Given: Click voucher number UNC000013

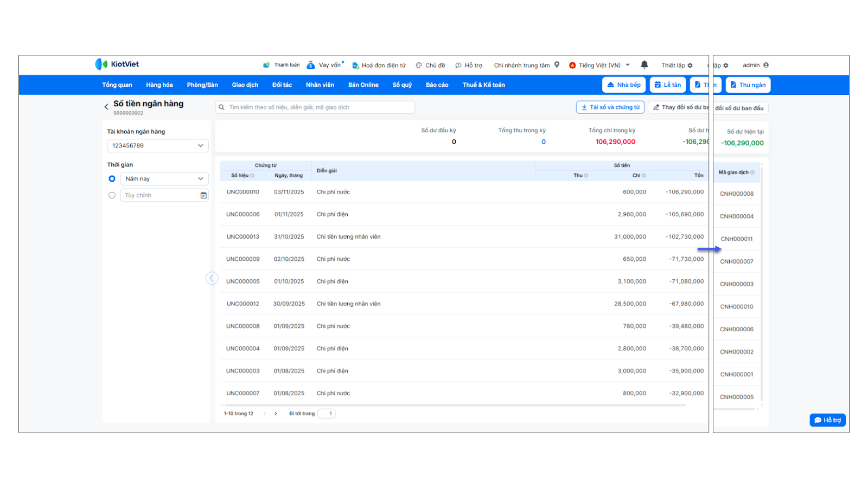Looking at the screenshot, I should click(243, 237).
